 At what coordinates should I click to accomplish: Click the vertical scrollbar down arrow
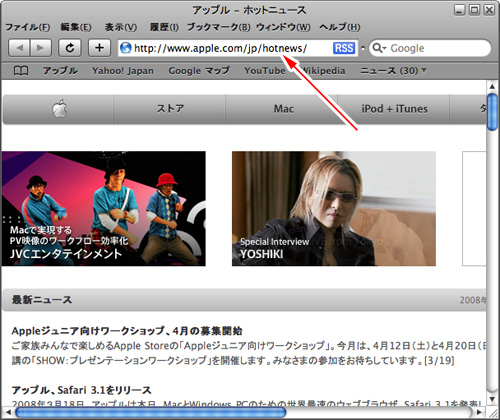[x=492, y=399]
